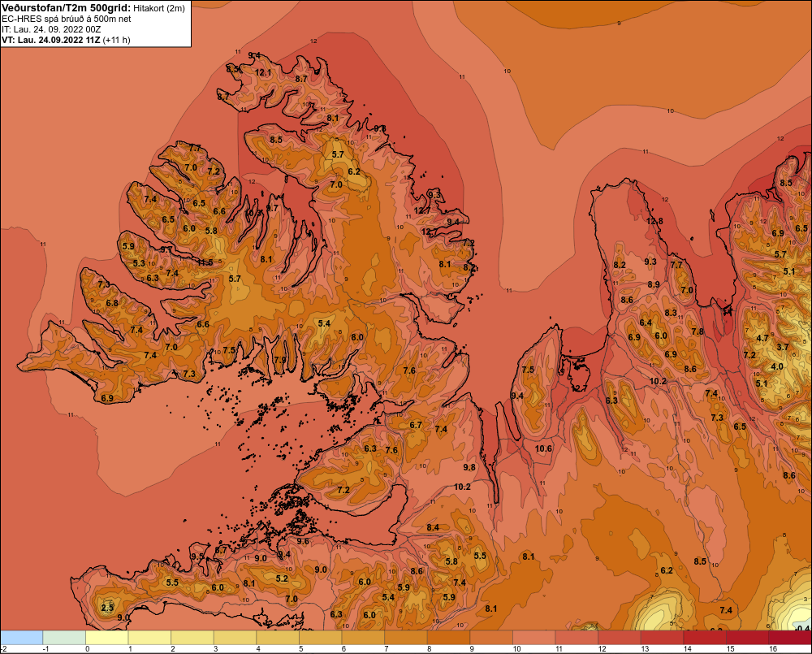Click the 4.7 temperature value on the map
The image size is (812, 654).
pyautogui.click(x=762, y=338)
